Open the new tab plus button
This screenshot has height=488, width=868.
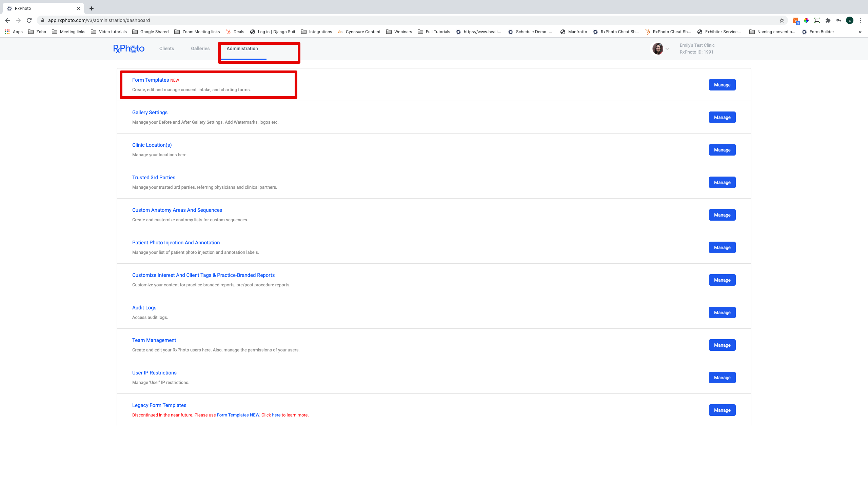(x=92, y=8)
